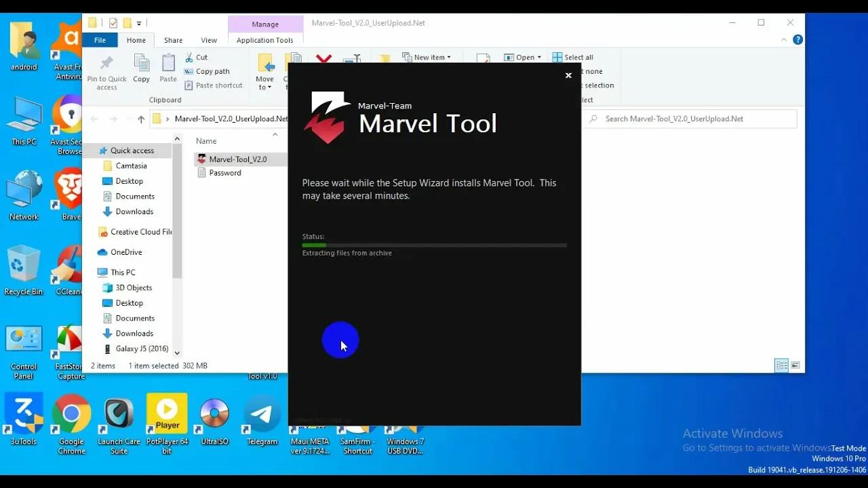
Task: Select the Marvel-Tool_V2.0 file in Explorer
Action: tap(238, 159)
